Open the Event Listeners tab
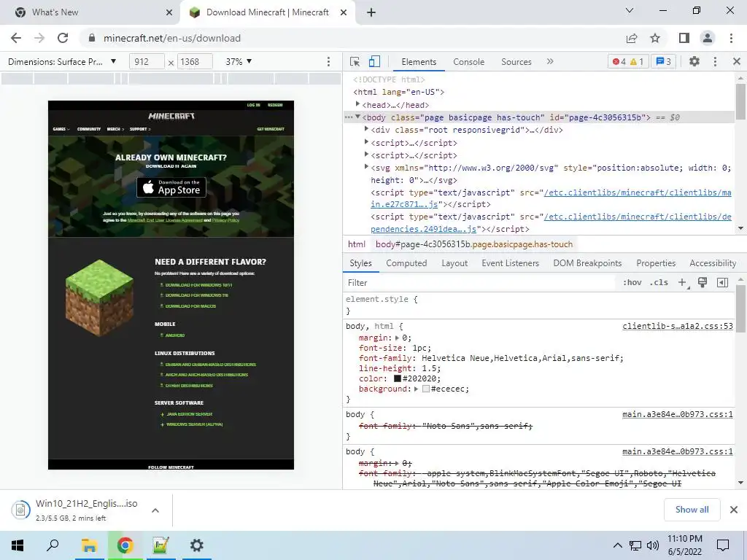The height and width of the screenshot is (560, 747). pyautogui.click(x=510, y=262)
